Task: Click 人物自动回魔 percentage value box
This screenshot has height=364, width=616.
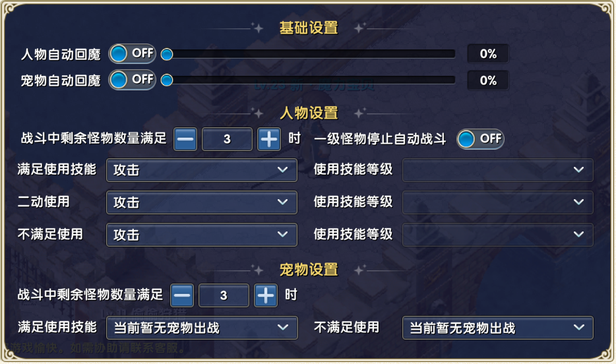Action: pos(488,54)
